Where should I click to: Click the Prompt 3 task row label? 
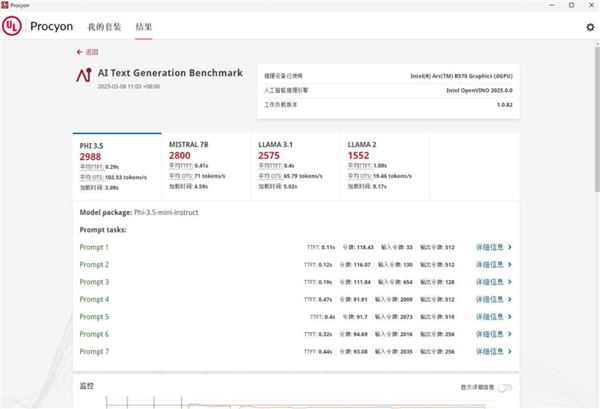[94, 282]
